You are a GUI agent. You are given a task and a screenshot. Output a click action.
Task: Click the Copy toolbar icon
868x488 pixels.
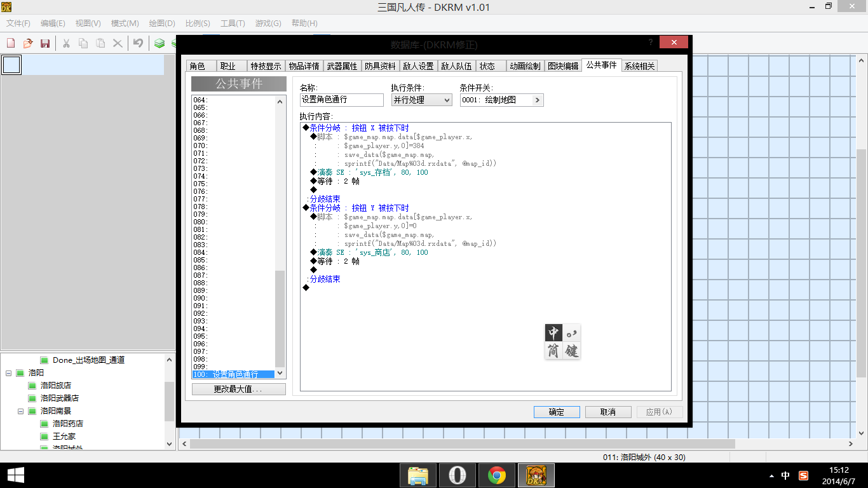click(83, 43)
